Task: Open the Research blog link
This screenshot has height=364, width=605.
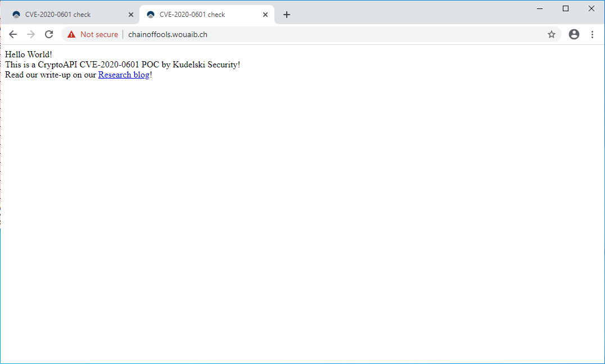Action: 124,75
